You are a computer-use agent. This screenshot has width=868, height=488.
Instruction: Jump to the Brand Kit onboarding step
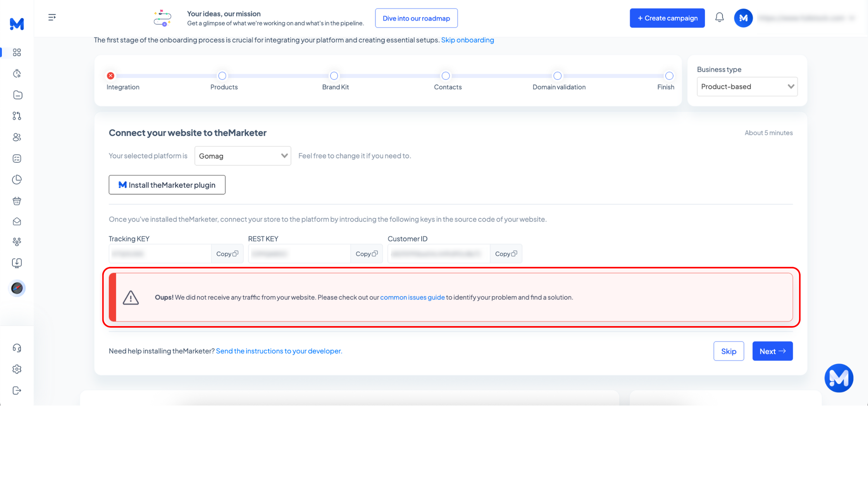(x=334, y=76)
